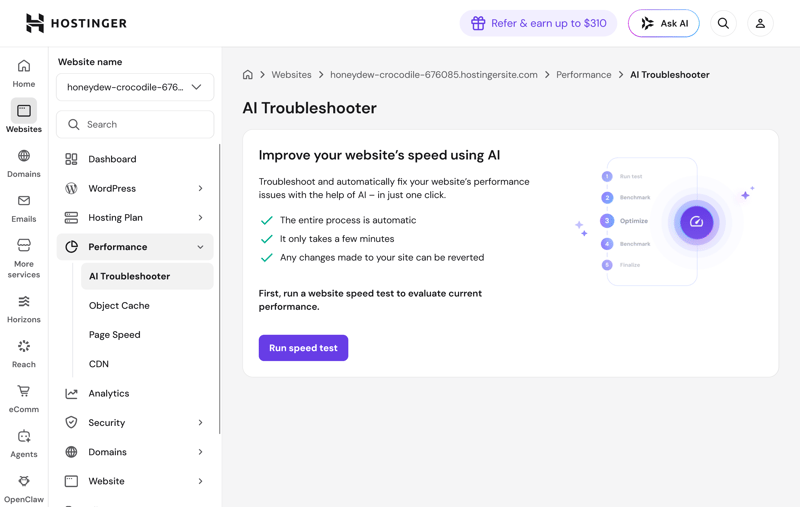The width and height of the screenshot is (800, 507).
Task: Open Emails from the left rail
Action: pos(23,208)
